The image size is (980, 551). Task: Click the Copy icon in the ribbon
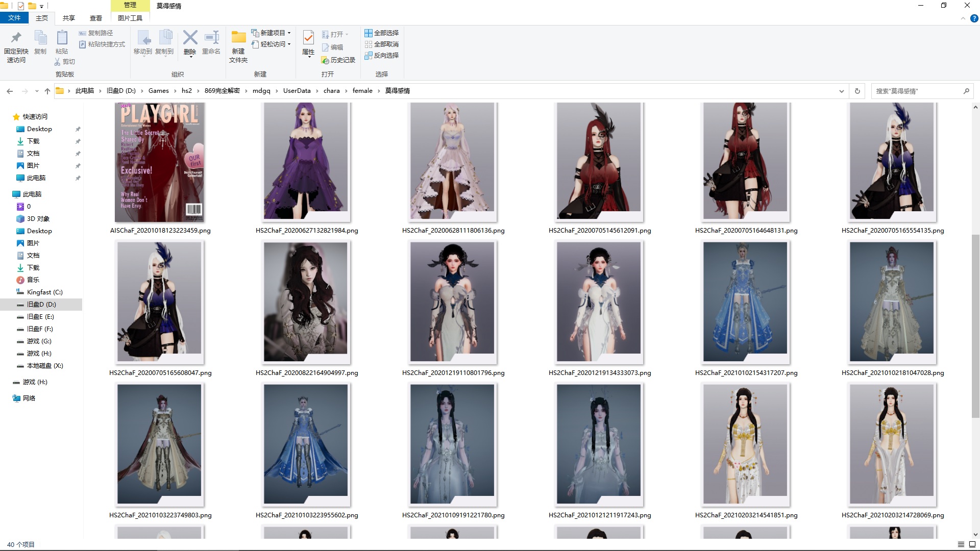tap(40, 38)
